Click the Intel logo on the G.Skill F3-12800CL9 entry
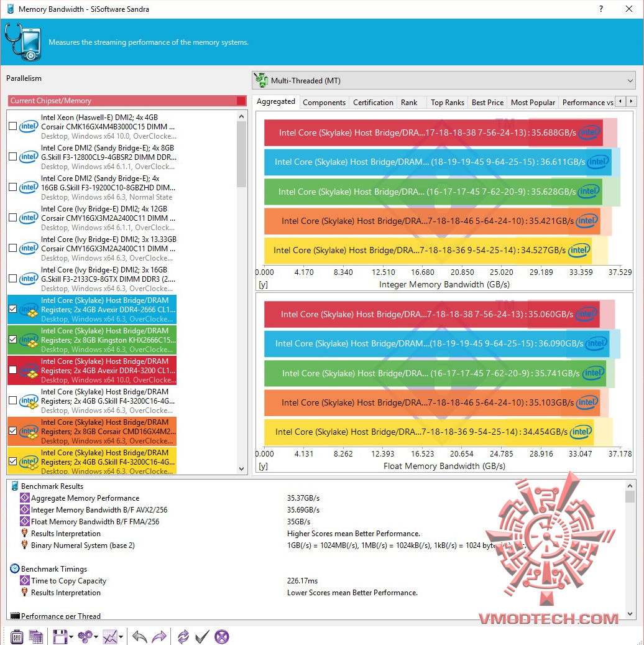The height and width of the screenshot is (645, 644). pyautogui.click(x=29, y=157)
